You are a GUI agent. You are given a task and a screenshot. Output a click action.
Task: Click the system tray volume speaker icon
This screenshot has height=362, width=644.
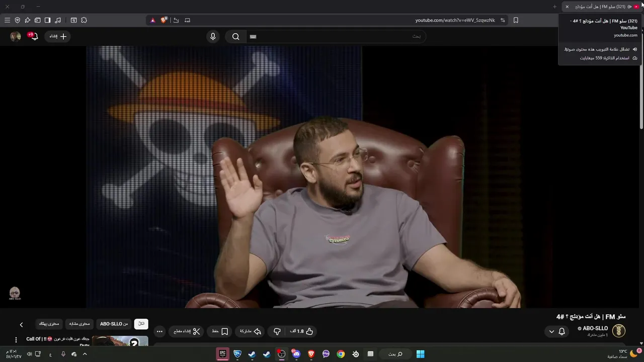coord(29,354)
